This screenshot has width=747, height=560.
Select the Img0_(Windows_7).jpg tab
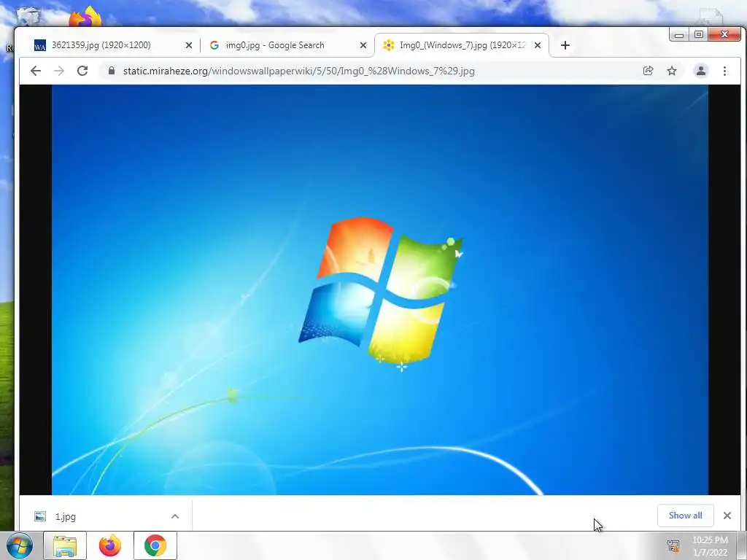461,45
